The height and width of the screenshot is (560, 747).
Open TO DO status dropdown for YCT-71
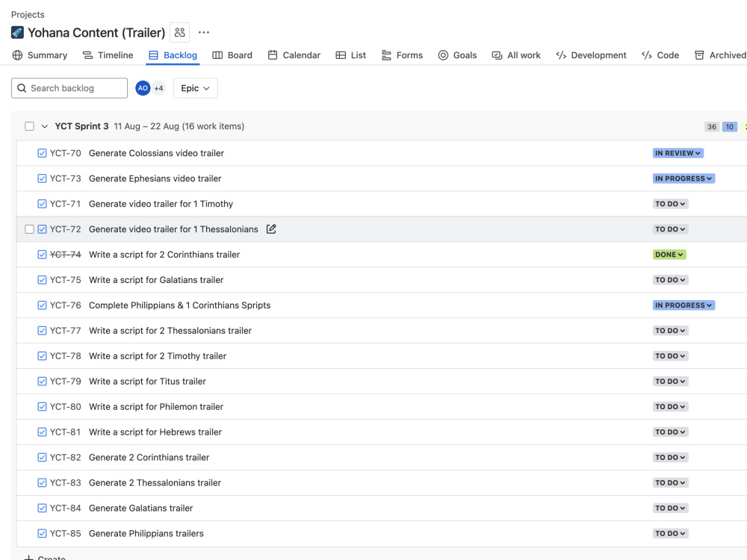[670, 204]
